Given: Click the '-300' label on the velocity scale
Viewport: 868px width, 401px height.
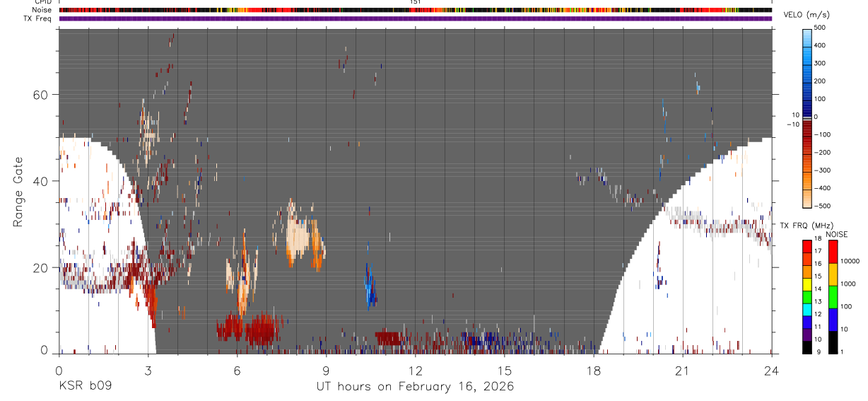Looking at the screenshot, I should 821,170.
